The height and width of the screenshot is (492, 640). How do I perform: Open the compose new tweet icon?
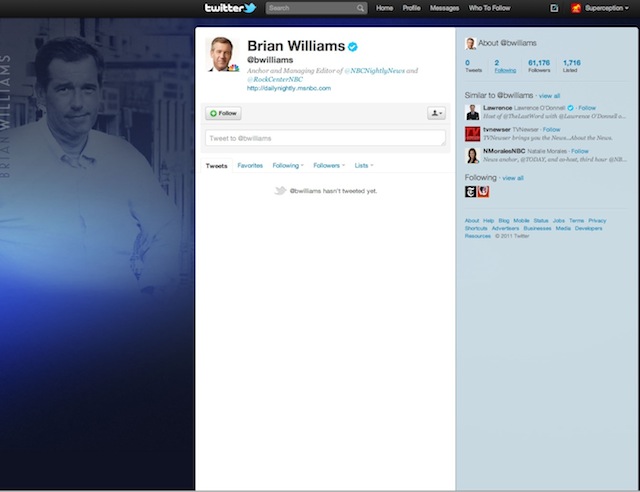[554, 8]
